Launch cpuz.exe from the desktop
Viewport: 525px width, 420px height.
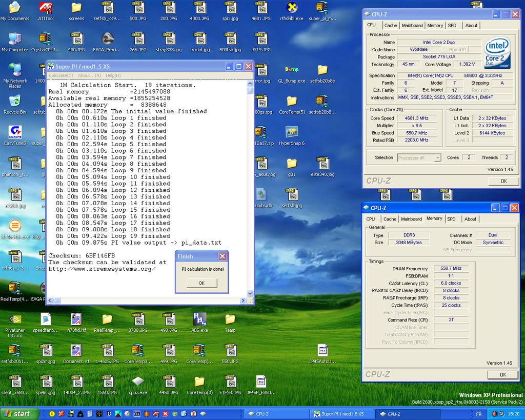coord(138,382)
